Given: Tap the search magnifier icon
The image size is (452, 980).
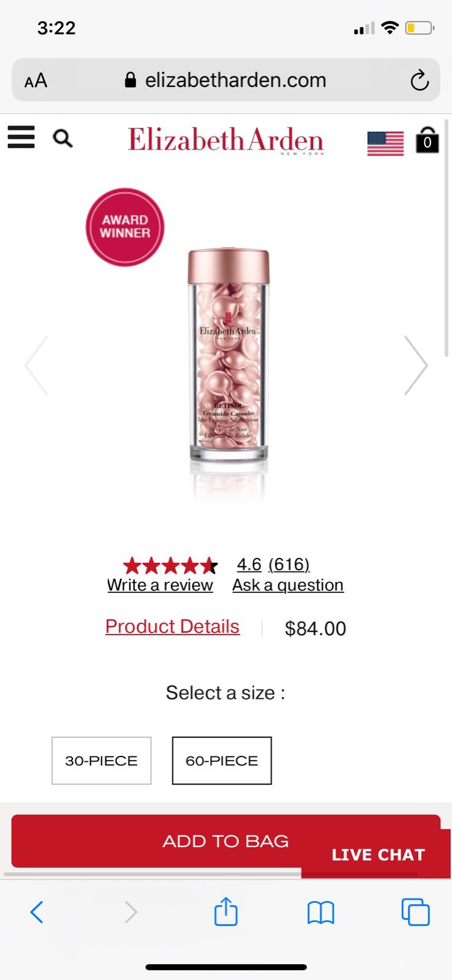Looking at the screenshot, I should tap(62, 139).
